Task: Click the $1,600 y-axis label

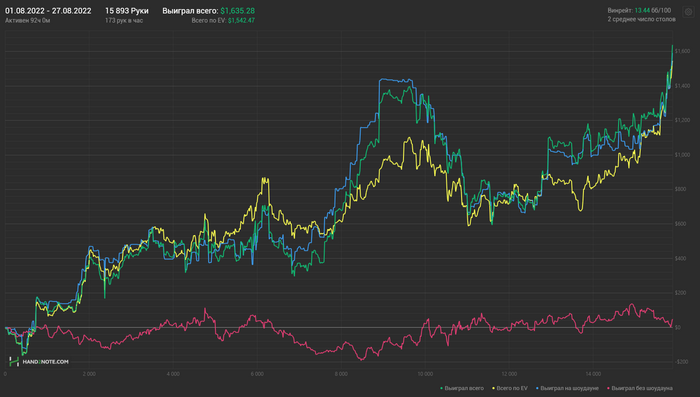Action: 682,51
